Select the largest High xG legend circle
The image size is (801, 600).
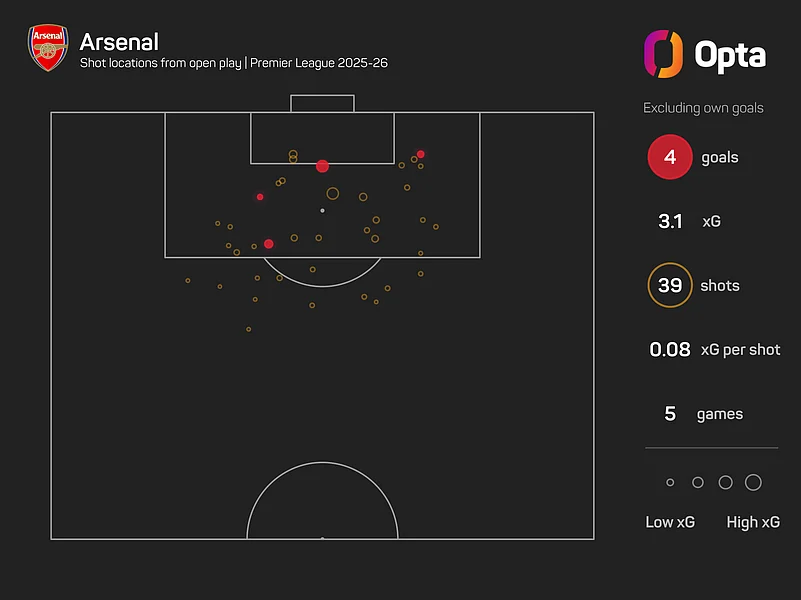tap(753, 482)
